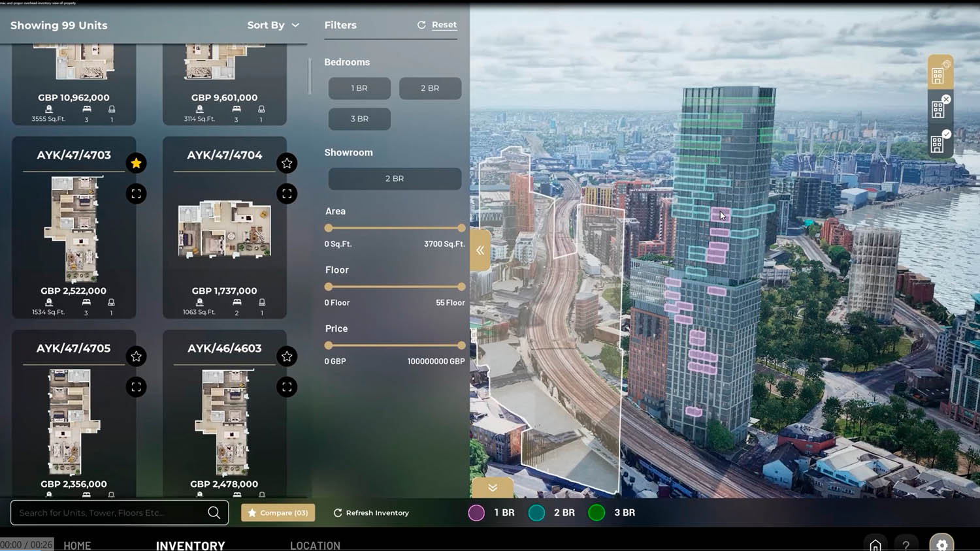Image resolution: width=980 pixels, height=551 pixels.
Task: Click the Price slider right handle
Action: coord(461,345)
